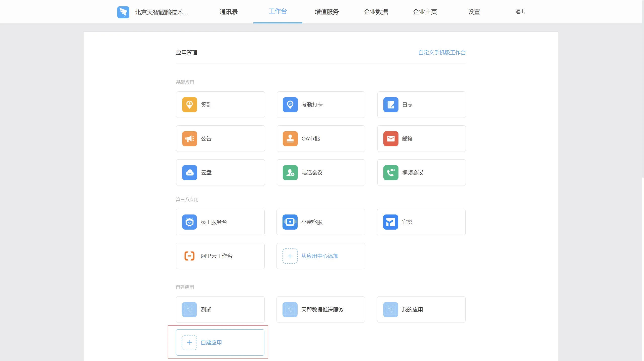Click the 签到 label
This screenshot has width=644, height=361.
pos(206,104)
